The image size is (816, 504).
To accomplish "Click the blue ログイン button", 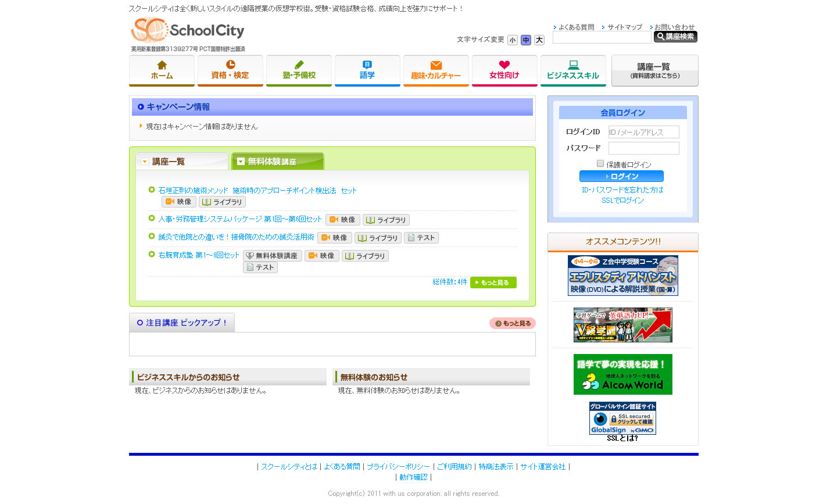I will click(621, 176).
